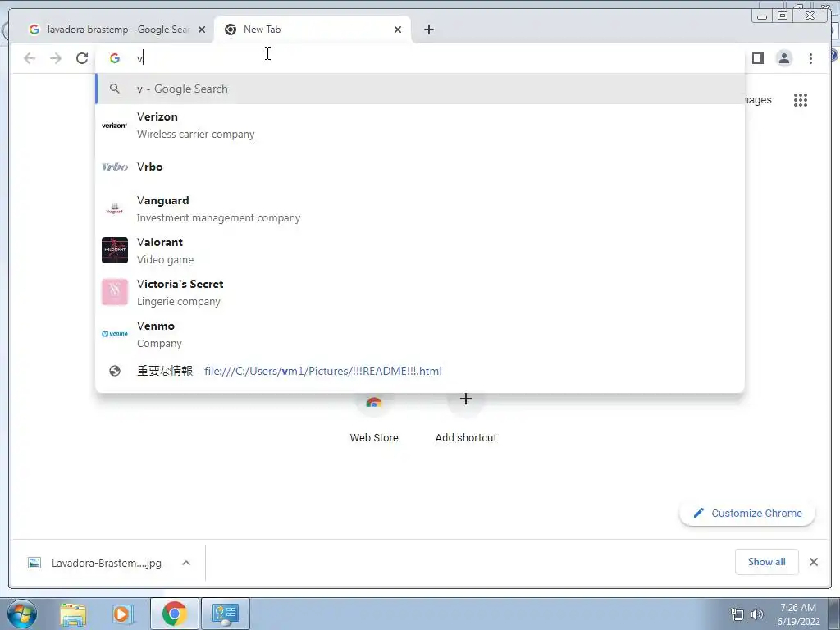Open File Explorer from taskbar
The width and height of the screenshot is (840, 630).
(x=73, y=614)
